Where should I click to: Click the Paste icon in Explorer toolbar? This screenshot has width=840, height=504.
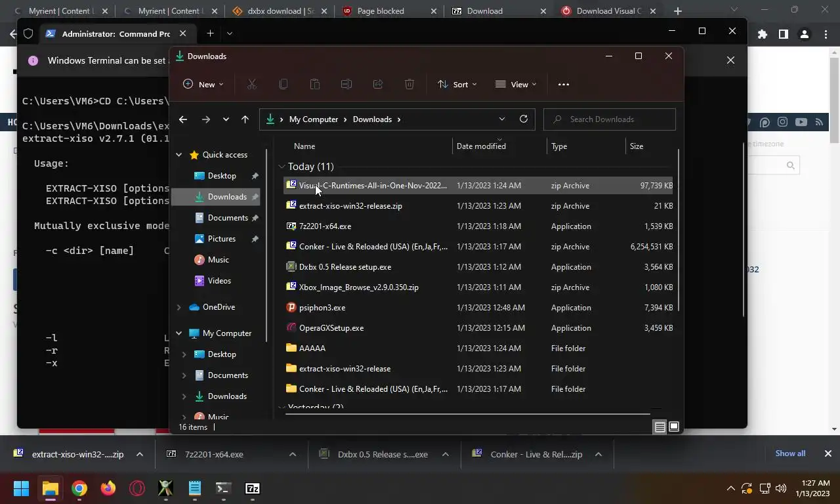(x=315, y=84)
